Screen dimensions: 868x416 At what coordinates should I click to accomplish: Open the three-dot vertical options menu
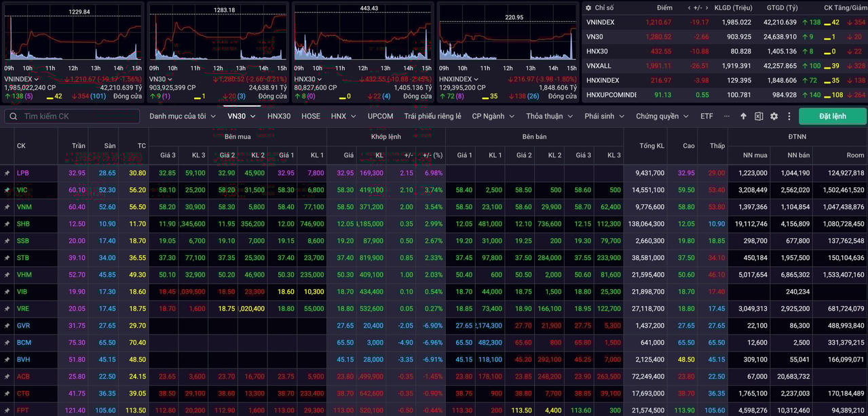(x=789, y=116)
